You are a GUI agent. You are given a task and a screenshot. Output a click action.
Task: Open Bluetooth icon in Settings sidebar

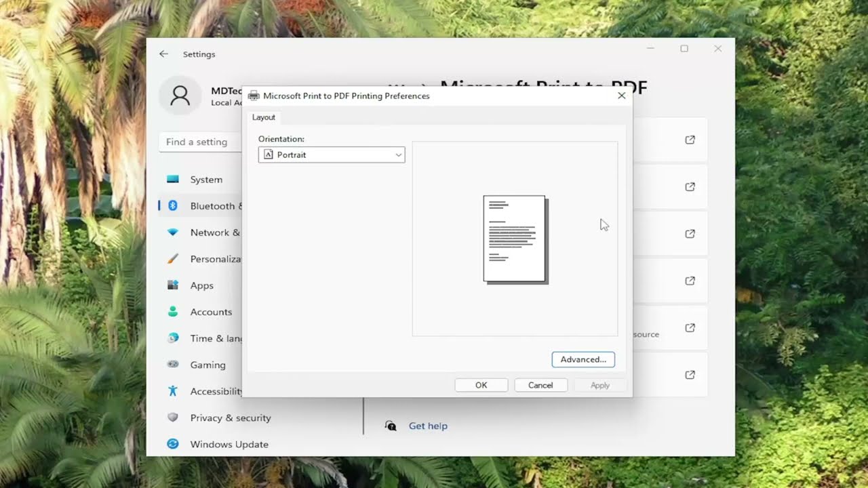pos(173,206)
